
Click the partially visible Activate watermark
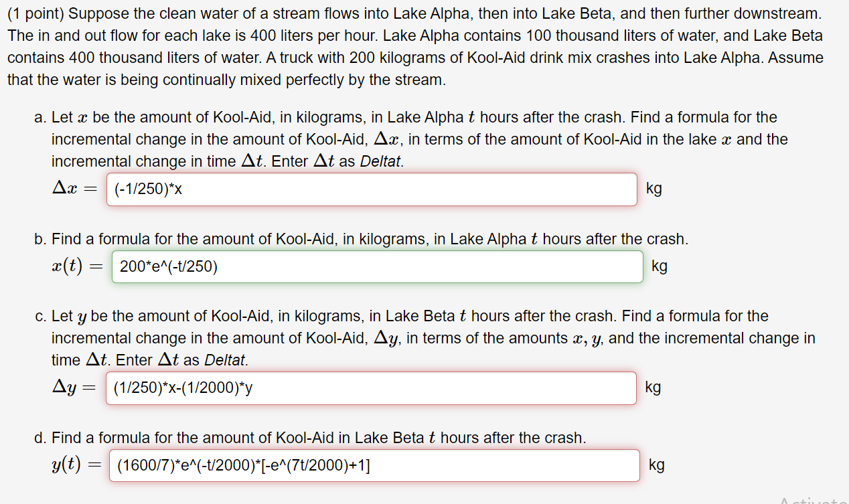(810, 501)
